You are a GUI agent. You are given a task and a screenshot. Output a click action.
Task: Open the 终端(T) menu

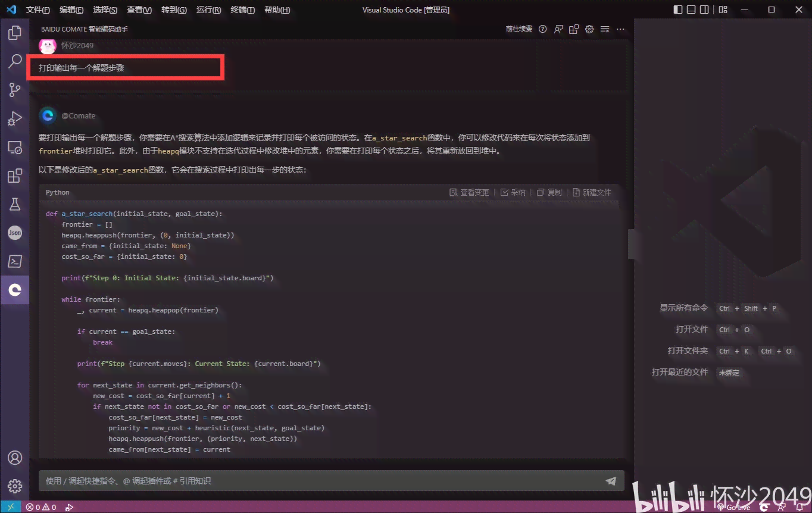pos(242,10)
